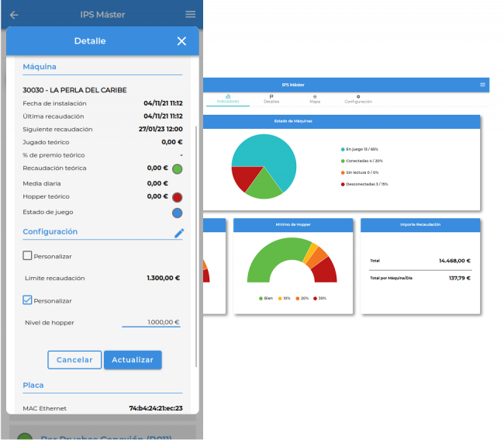Viewport: 504px width, 440px height.
Task: Click the blue Estado de juego indicator
Action: tap(177, 213)
